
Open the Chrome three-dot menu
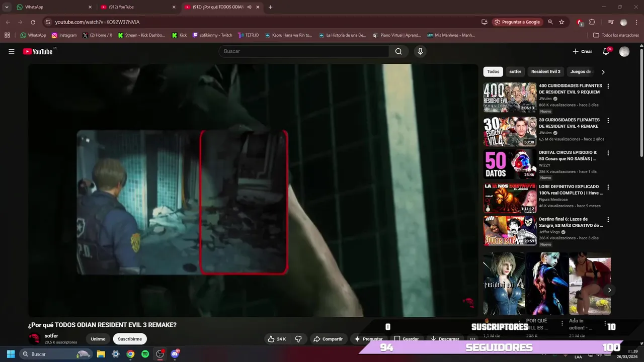[636, 22]
